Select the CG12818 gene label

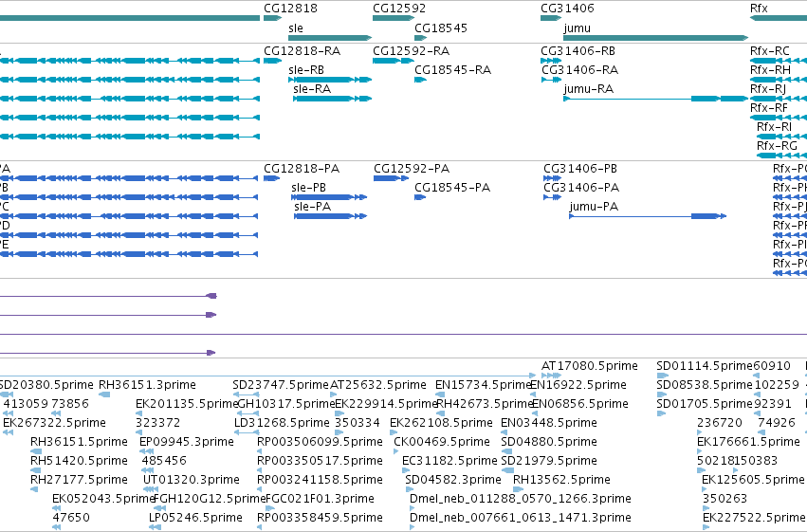[x=290, y=9]
